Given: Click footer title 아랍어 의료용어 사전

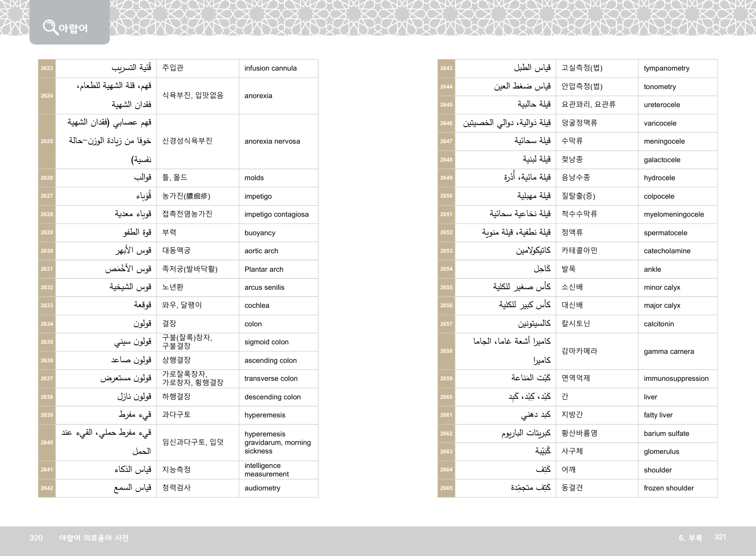Looking at the screenshot, I should pos(93,538).
